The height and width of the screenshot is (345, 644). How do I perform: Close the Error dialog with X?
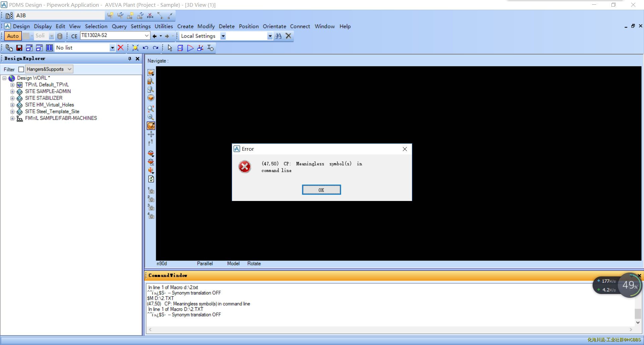pos(405,149)
